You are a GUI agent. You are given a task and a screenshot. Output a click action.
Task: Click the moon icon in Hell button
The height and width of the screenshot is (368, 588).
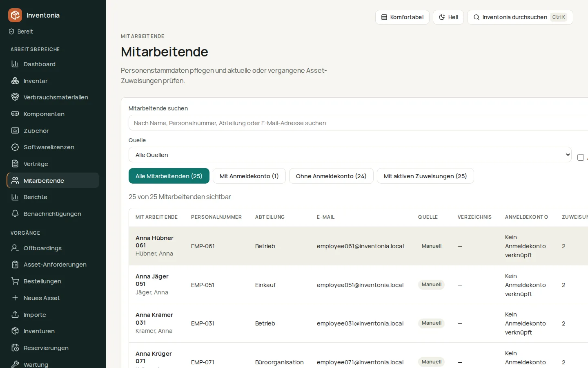442,17
